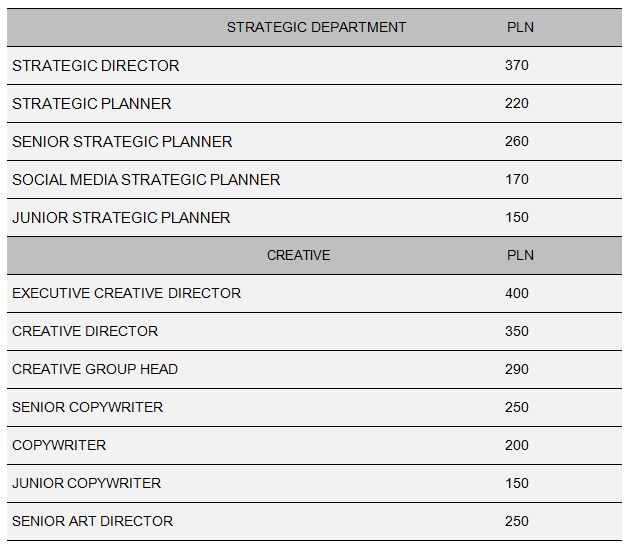Select the SENIOR COPYWRITER row label
This screenshot has width=630, height=549.
[87, 408]
